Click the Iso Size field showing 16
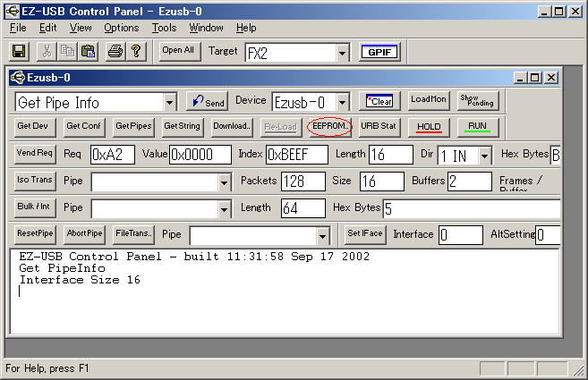The height and width of the screenshot is (380, 588). (382, 182)
